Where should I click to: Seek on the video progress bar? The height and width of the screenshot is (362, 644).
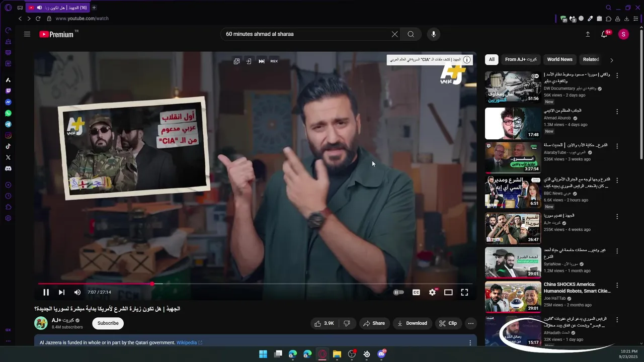point(256,284)
